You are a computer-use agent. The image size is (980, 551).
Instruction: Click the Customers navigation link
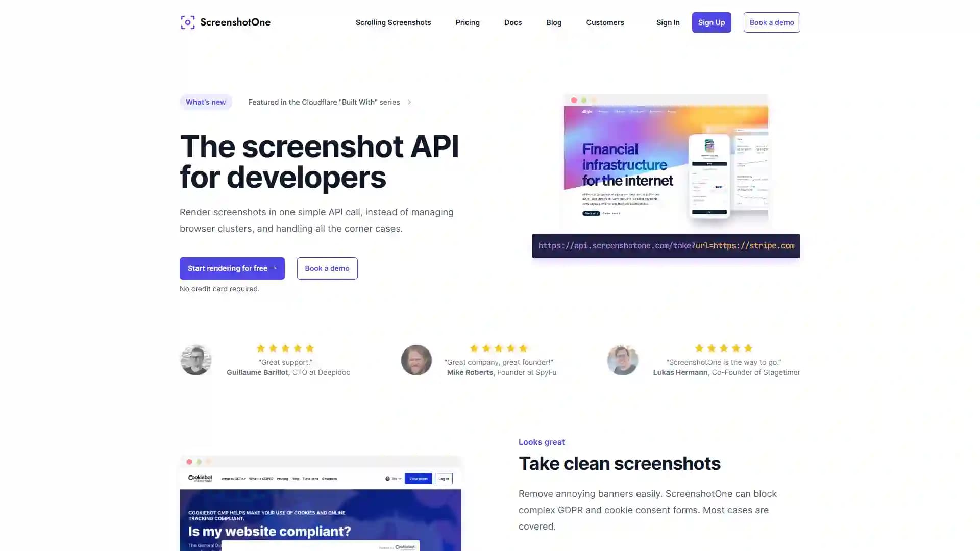pyautogui.click(x=605, y=22)
